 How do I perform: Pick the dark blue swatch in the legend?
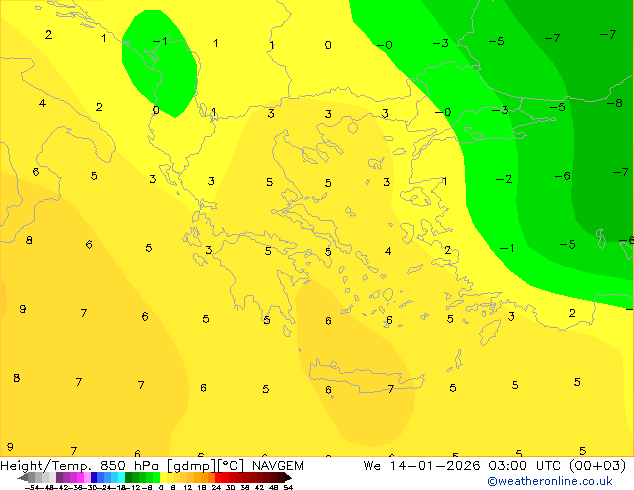point(94,477)
